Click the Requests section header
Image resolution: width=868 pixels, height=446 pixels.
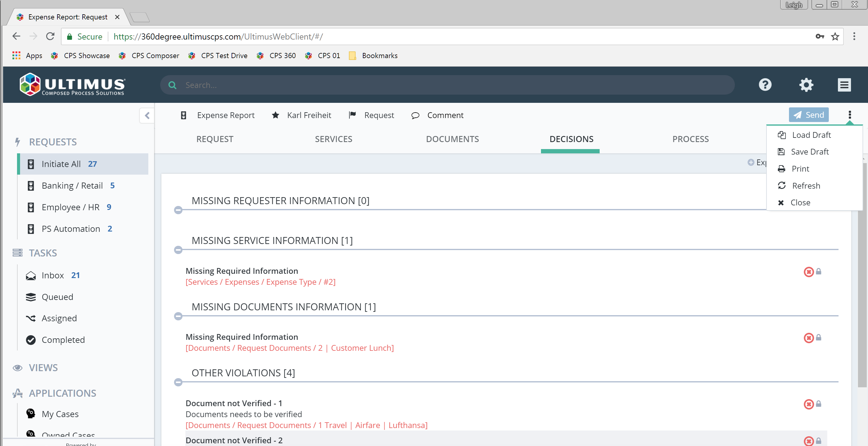pos(53,142)
